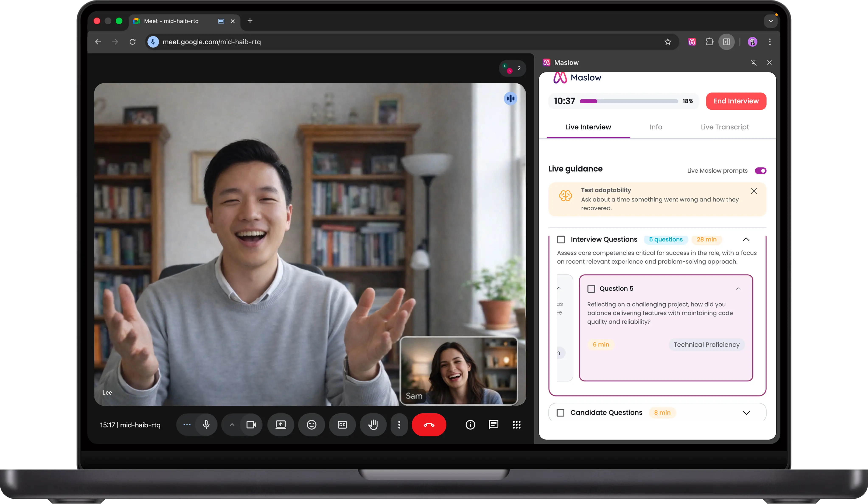Switch to the Info tab
This screenshot has height=504, width=868.
point(655,127)
